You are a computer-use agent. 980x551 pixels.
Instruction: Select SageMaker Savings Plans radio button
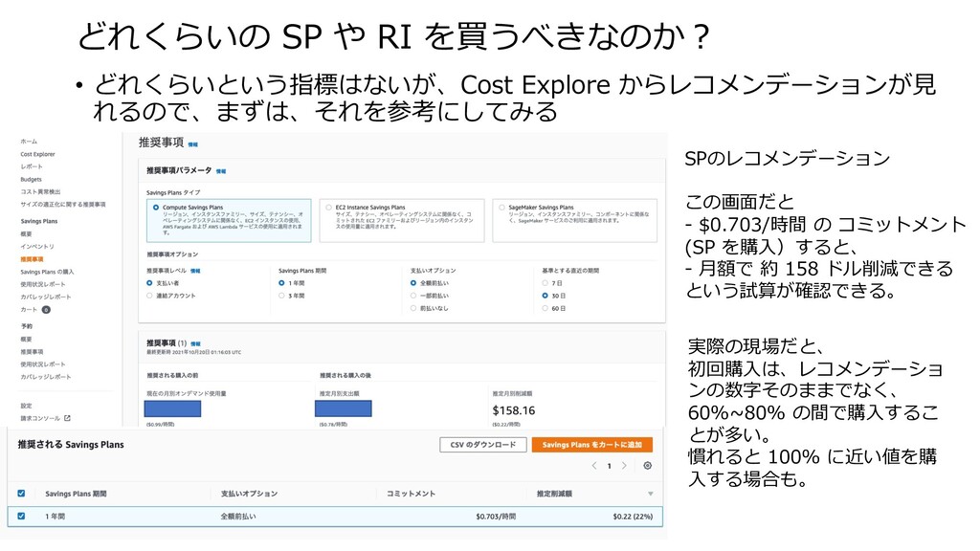(501, 208)
